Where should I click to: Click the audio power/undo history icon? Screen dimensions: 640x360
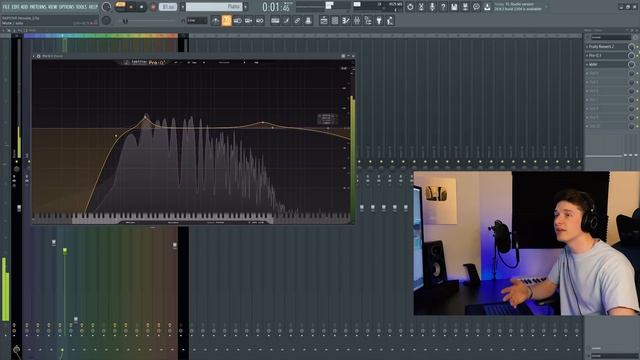pos(410,7)
